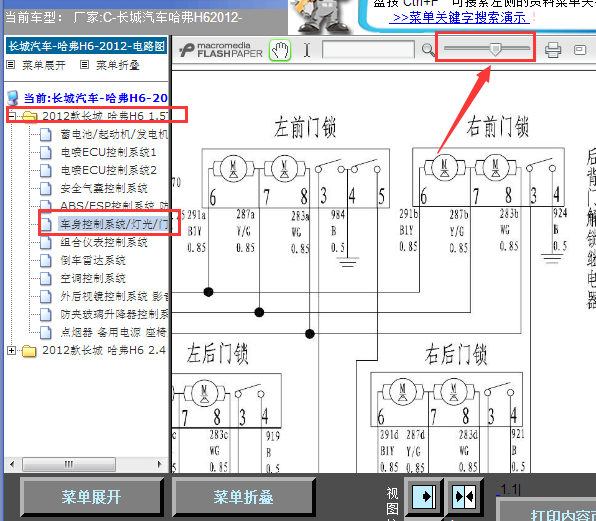Open 外后视镜控制系统 diagram

114,296
